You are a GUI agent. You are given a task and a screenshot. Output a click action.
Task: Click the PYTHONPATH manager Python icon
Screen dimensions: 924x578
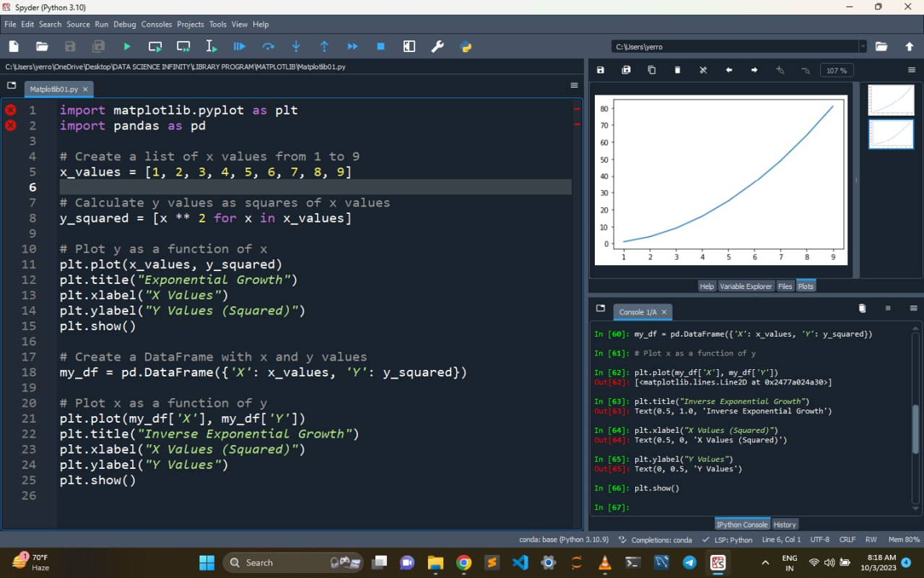pyautogui.click(x=466, y=46)
